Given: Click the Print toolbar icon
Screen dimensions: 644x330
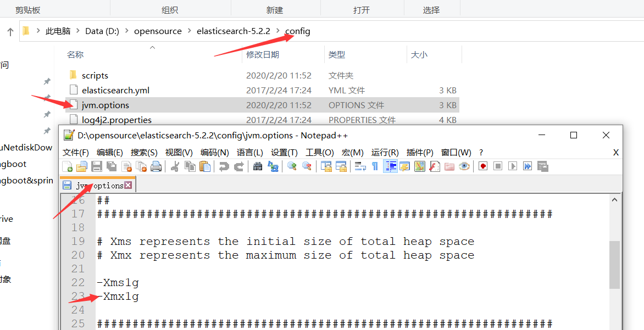Looking at the screenshot, I should tap(156, 166).
